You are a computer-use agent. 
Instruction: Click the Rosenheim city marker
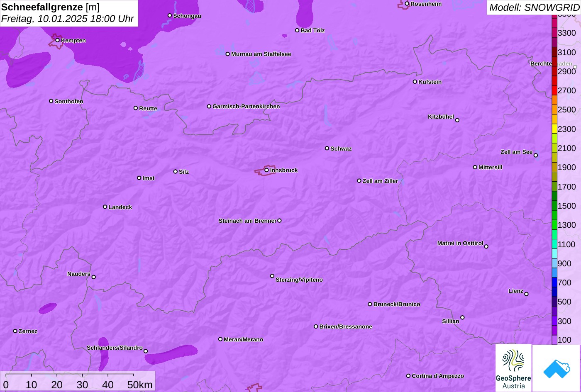point(407,4)
